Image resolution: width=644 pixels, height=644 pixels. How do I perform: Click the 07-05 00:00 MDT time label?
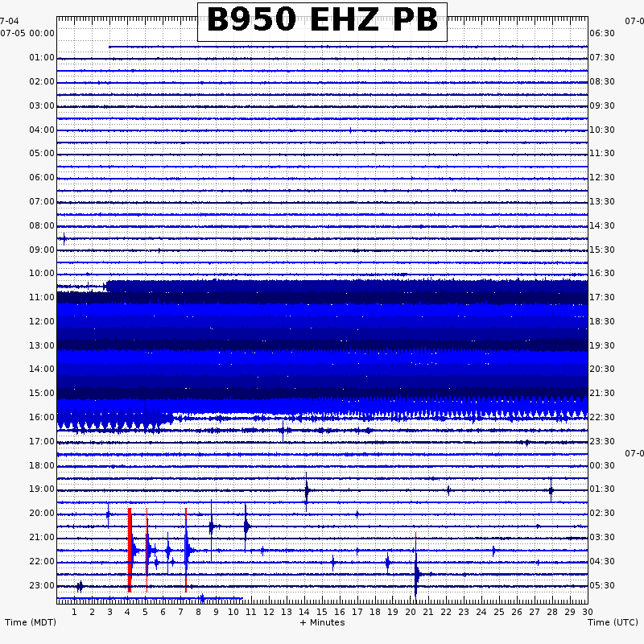27,33
